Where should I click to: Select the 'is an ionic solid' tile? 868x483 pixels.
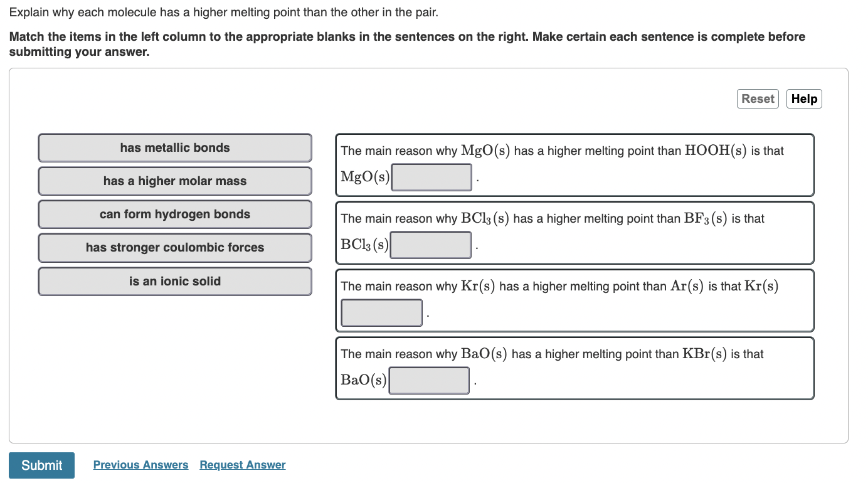(175, 281)
